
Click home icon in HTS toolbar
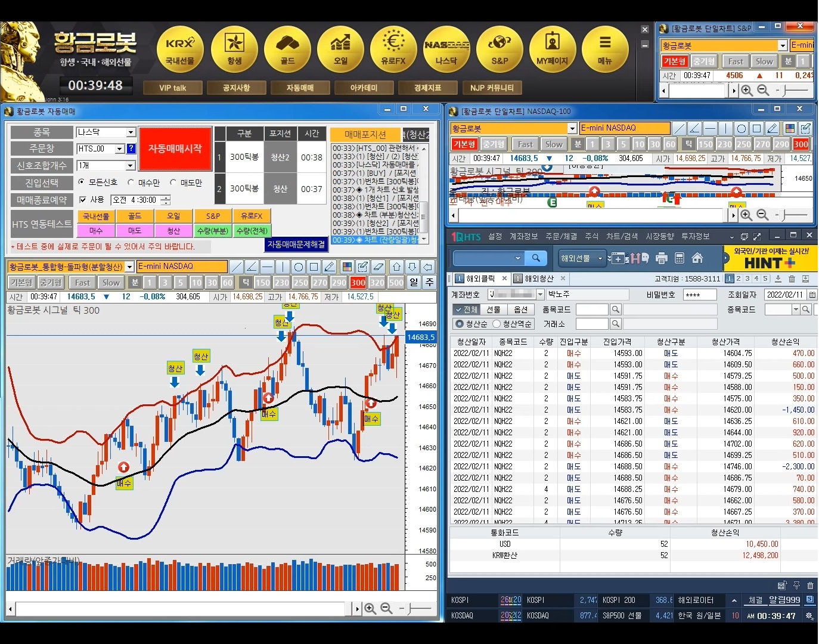pyautogui.click(x=697, y=258)
